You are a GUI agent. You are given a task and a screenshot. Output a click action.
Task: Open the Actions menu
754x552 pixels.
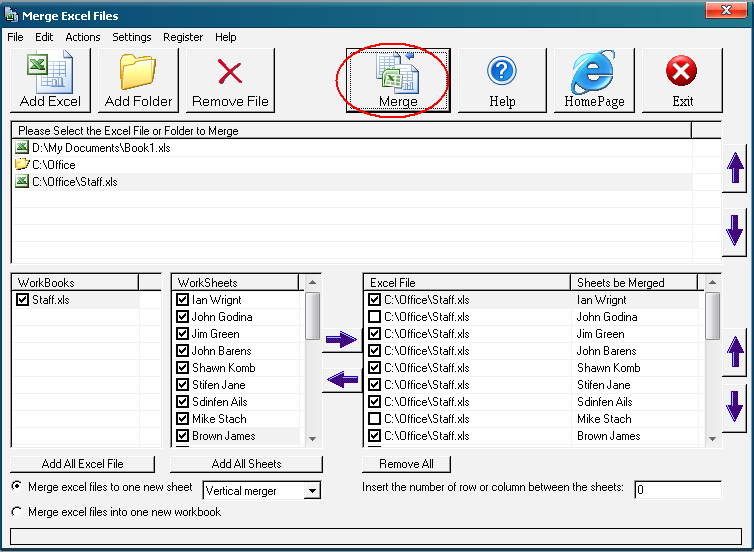coord(83,37)
